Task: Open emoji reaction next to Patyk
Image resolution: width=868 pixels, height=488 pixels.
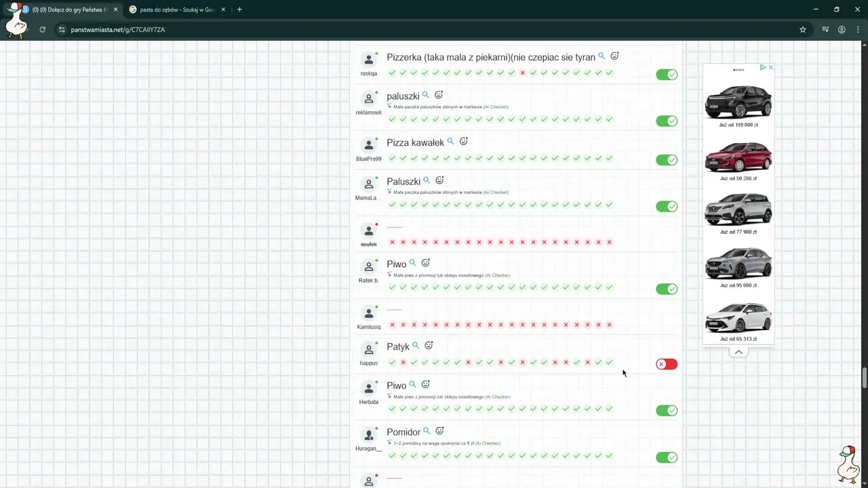Action: pyautogui.click(x=429, y=346)
